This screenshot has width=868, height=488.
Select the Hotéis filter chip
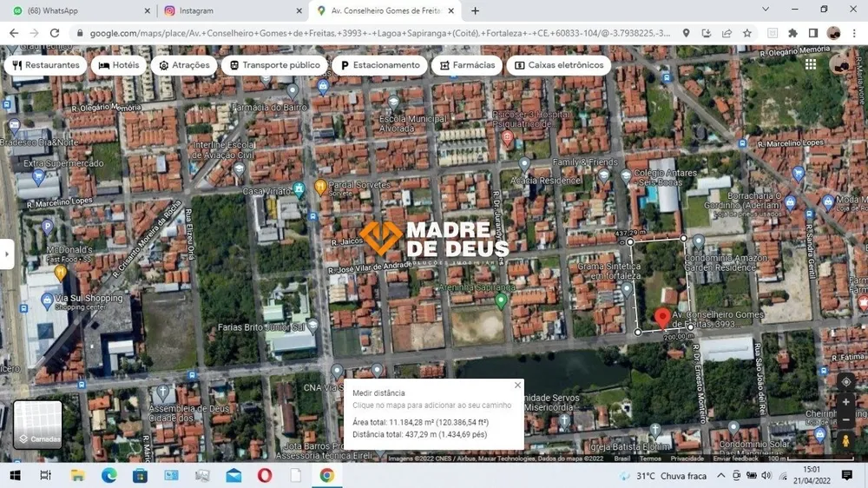pyautogui.click(x=119, y=65)
